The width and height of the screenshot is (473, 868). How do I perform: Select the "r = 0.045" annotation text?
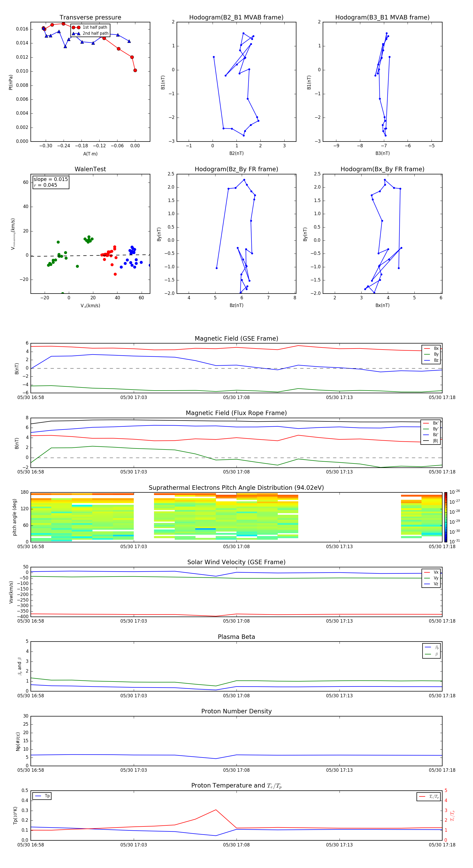click(x=45, y=185)
